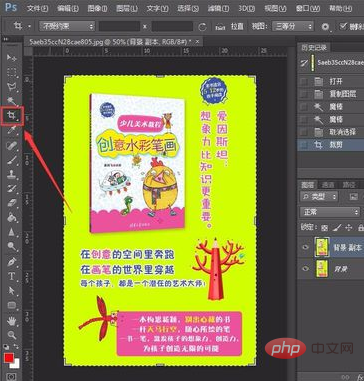Select the Sharpen/Blur tool
Image resolution: width=364 pixels, height=381 pixels.
click(12, 232)
